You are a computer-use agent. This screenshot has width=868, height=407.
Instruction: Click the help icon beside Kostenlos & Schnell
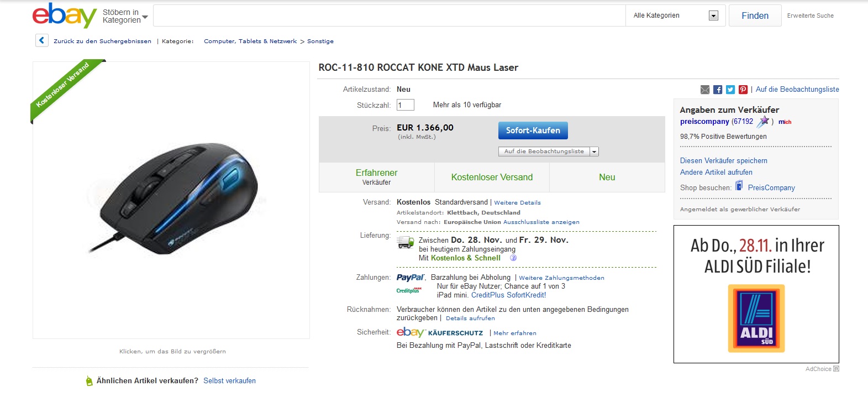(x=513, y=258)
